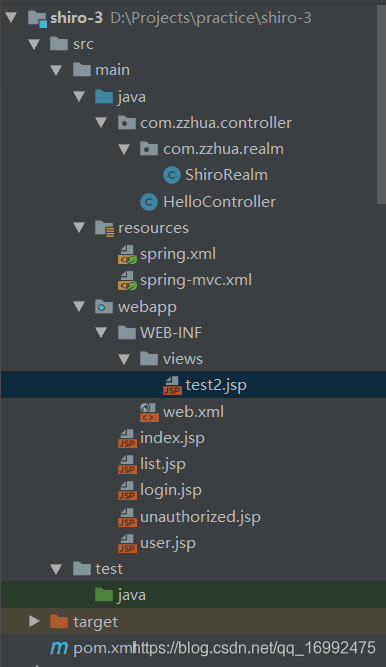This screenshot has height=667, width=386.
Task: Click the orange target folder icon
Action: (x=59, y=622)
